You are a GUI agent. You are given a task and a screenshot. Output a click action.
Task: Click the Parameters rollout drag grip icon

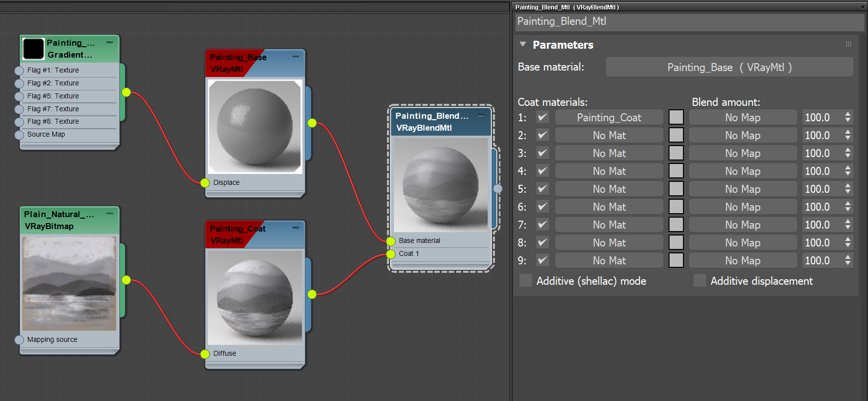(849, 45)
